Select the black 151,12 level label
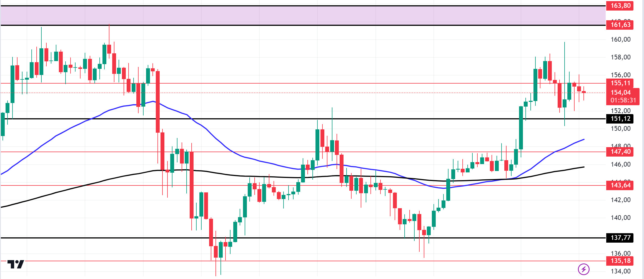This screenshot has width=644, height=279. click(620, 119)
